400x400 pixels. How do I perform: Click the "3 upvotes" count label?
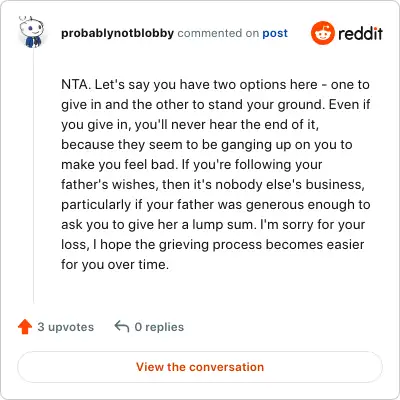coord(66,327)
